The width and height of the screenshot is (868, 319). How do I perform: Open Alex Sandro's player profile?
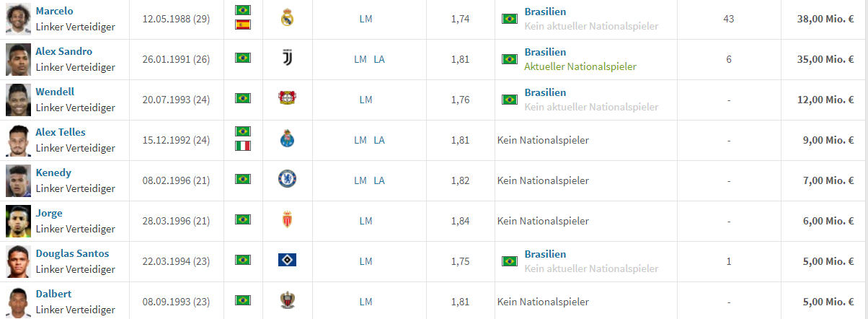click(64, 51)
